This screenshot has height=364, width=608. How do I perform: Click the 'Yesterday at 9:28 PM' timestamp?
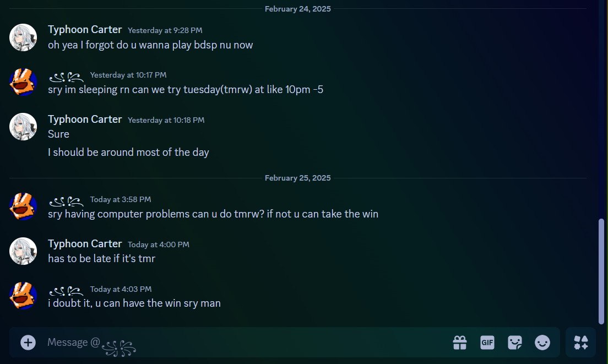165,30
